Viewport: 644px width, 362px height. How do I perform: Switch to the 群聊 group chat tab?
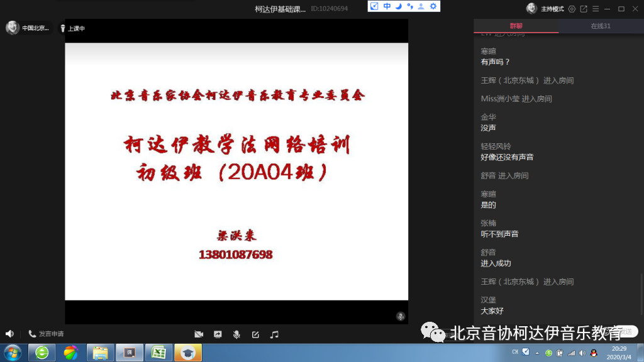tap(516, 26)
